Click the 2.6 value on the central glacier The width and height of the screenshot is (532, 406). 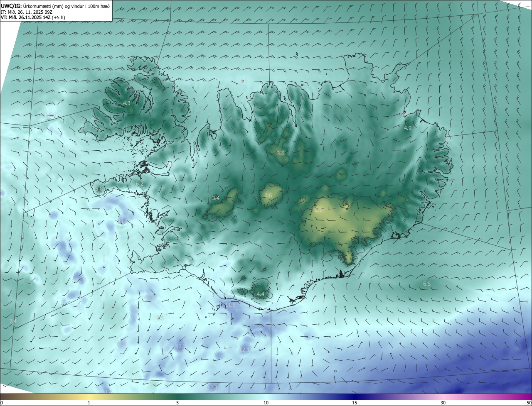pyautogui.click(x=268, y=195)
